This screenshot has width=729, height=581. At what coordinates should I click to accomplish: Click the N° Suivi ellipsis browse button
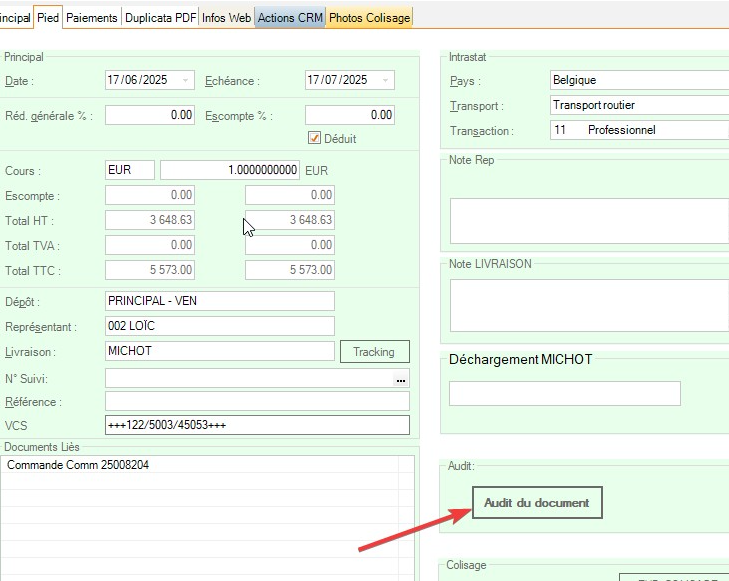tap(401, 380)
